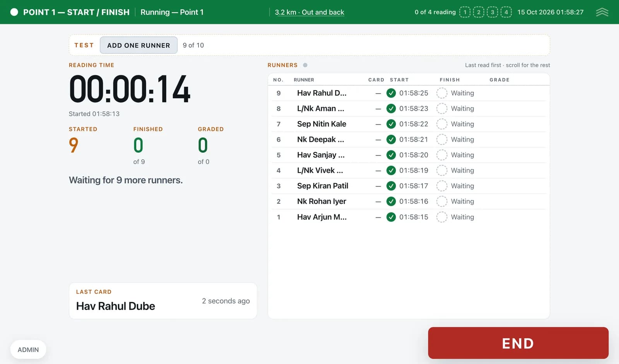Viewport: 619px width, 364px height.
Task: Select the Last Card Hav Rahul Dube panel
Action: 163,301
